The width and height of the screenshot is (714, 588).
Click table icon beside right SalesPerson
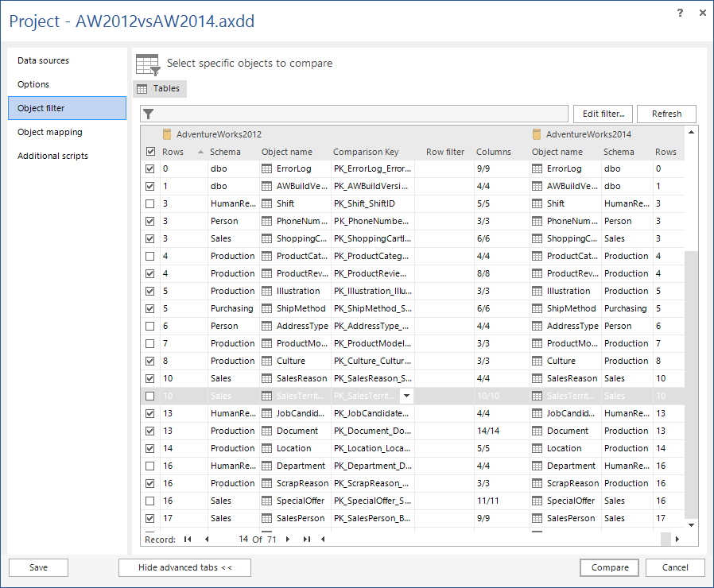(x=537, y=518)
